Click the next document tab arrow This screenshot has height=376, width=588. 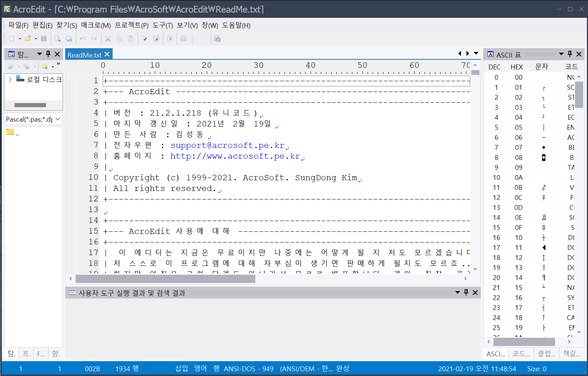468,53
